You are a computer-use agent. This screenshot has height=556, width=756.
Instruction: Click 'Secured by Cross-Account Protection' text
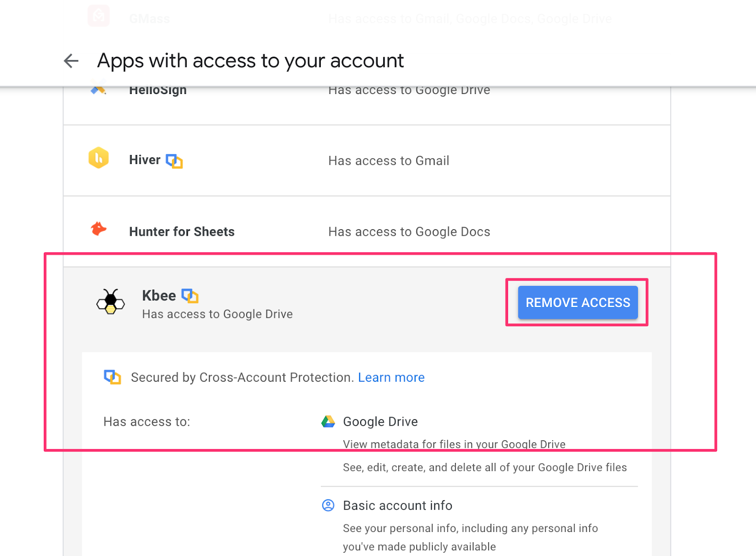point(242,377)
